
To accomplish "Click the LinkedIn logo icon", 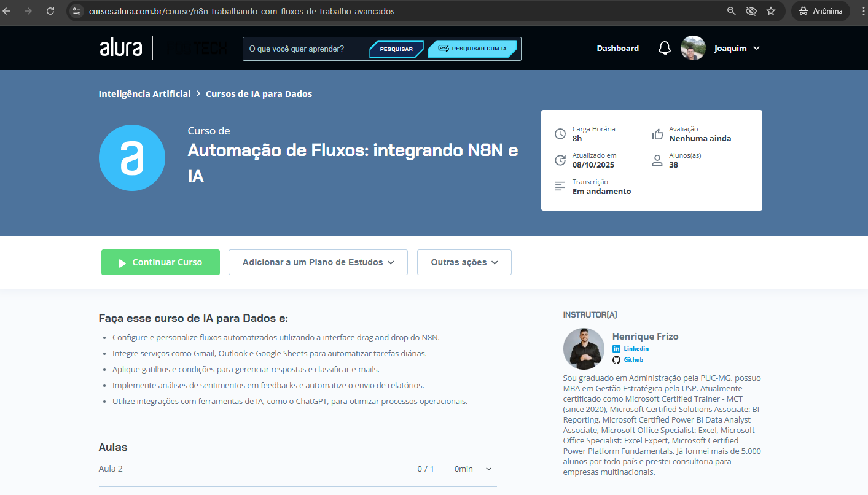I will (x=617, y=349).
